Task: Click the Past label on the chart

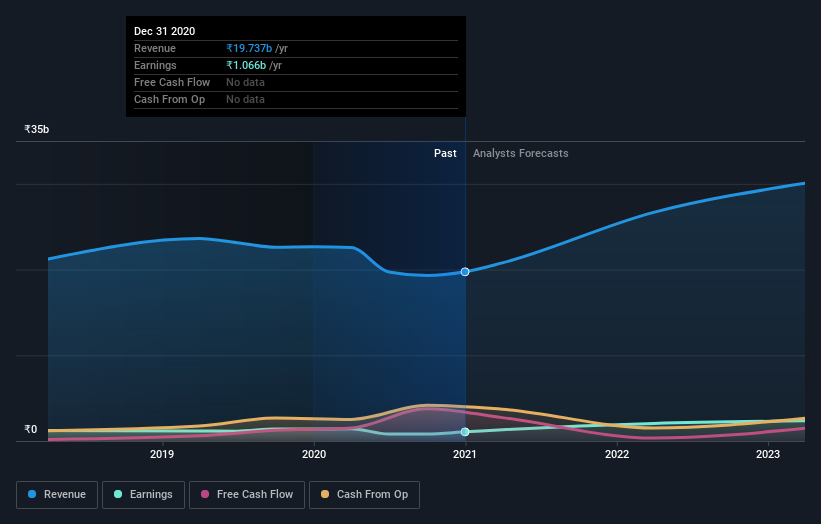Action: pos(445,153)
